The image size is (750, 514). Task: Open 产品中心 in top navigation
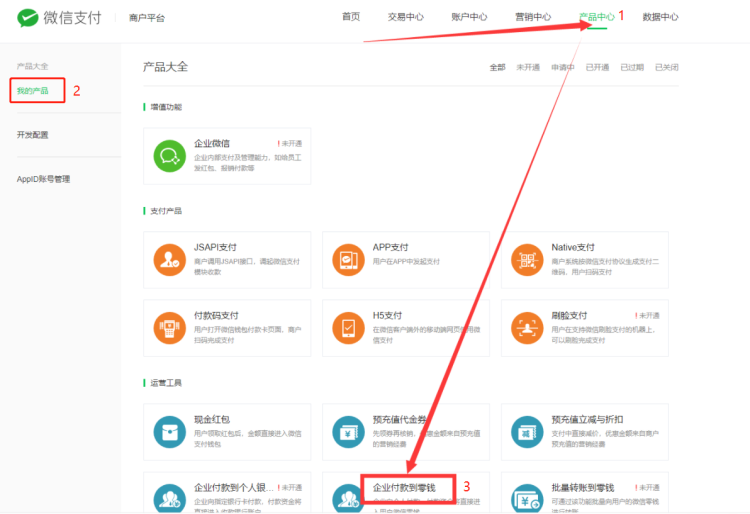[x=596, y=17]
